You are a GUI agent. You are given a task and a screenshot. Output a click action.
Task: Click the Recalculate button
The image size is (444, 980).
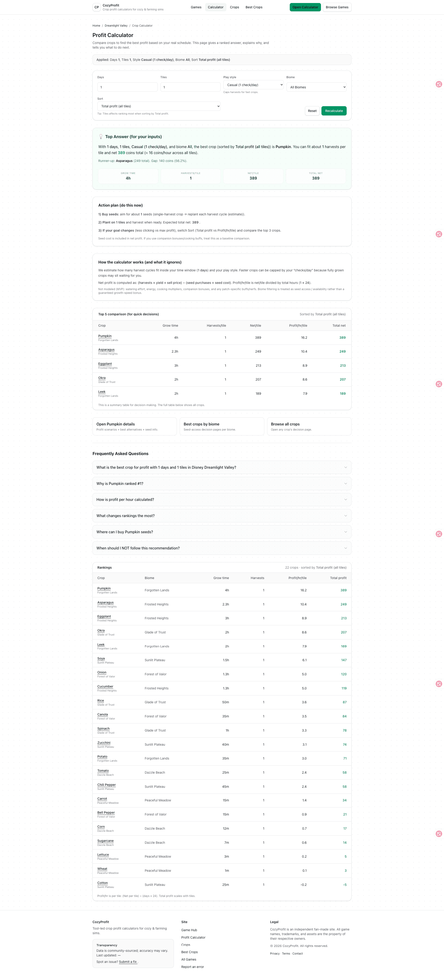(333, 111)
